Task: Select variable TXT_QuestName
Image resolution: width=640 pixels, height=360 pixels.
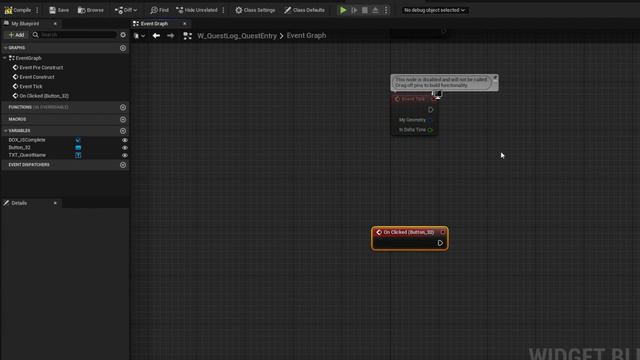Action: [x=27, y=155]
